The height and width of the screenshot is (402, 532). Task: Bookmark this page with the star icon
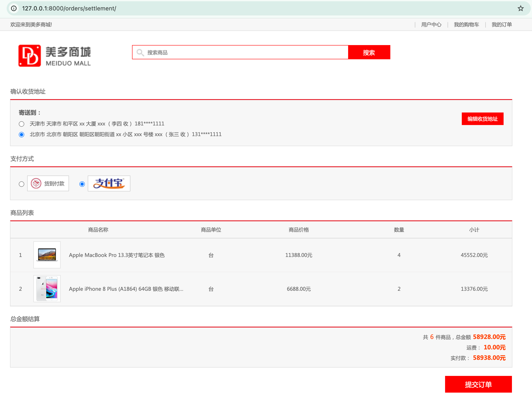(521, 8)
